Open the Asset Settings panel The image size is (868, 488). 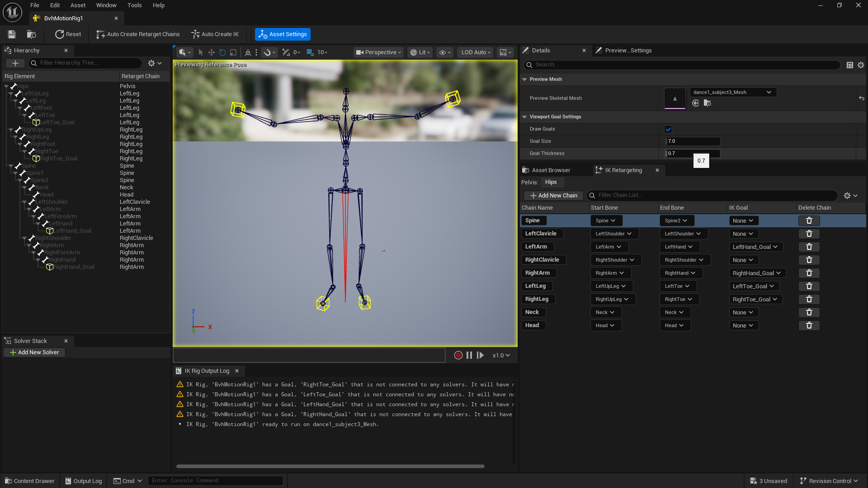[282, 34]
